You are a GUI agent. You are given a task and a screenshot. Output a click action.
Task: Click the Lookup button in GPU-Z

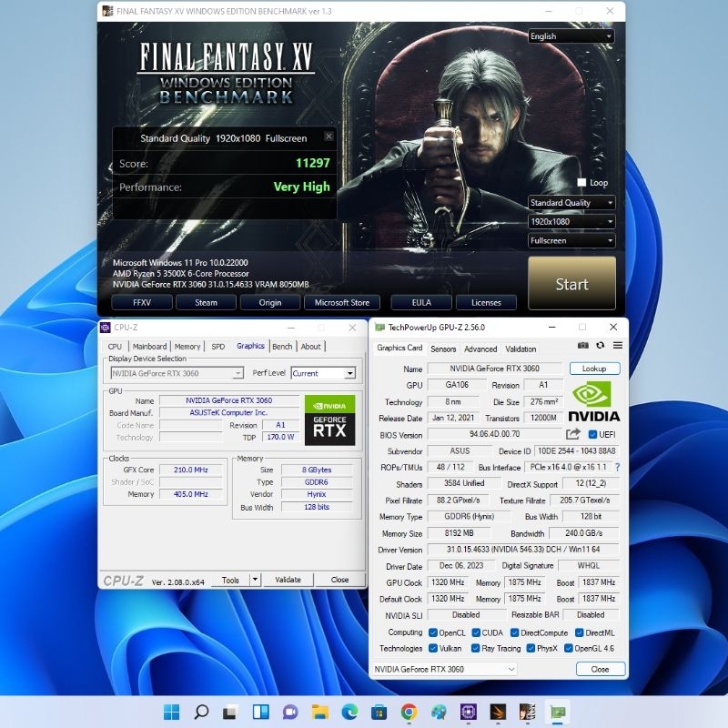[594, 369]
